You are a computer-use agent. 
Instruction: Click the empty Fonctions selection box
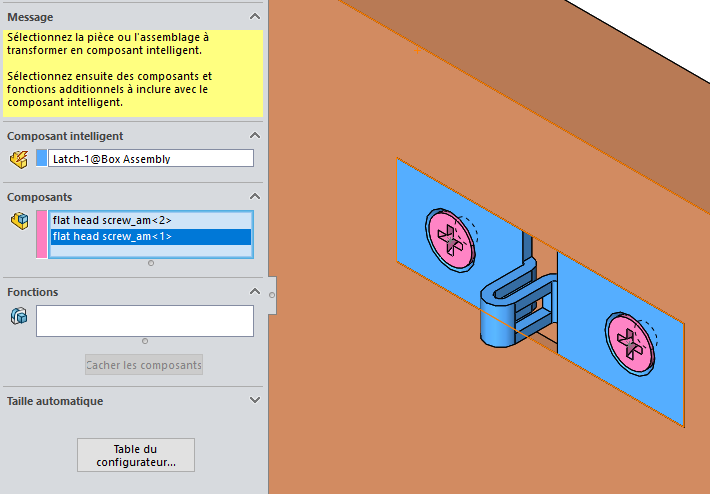tap(145, 321)
